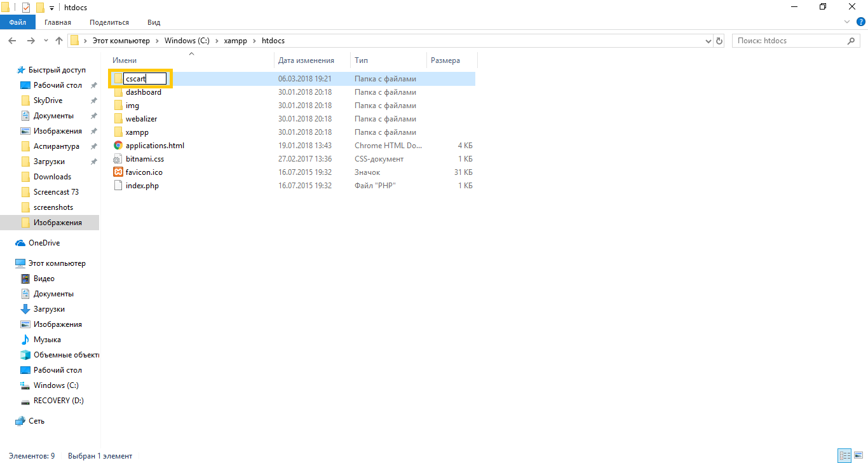Open Screencast 73 folder
The height and width of the screenshot is (463, 868).
click(56, 192)
